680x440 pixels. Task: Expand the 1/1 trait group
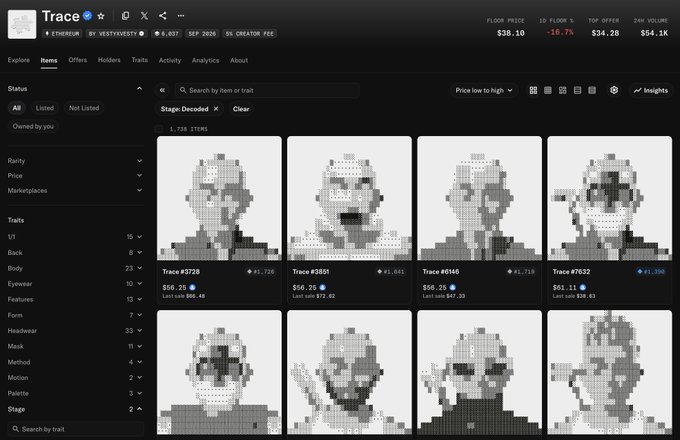[x=75, y=237]
